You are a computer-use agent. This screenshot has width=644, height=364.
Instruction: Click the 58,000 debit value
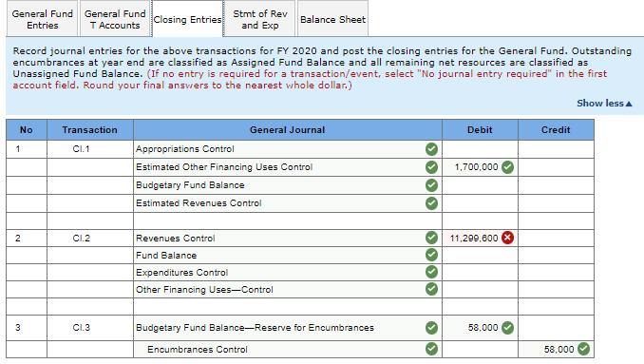483,328
